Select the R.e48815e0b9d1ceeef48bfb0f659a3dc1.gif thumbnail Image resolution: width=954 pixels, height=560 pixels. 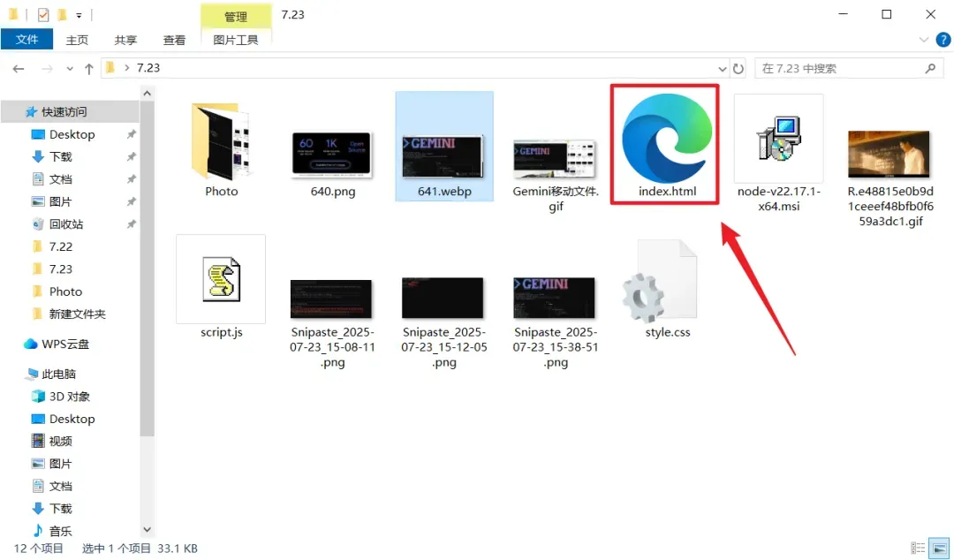[x=889, y=154]
